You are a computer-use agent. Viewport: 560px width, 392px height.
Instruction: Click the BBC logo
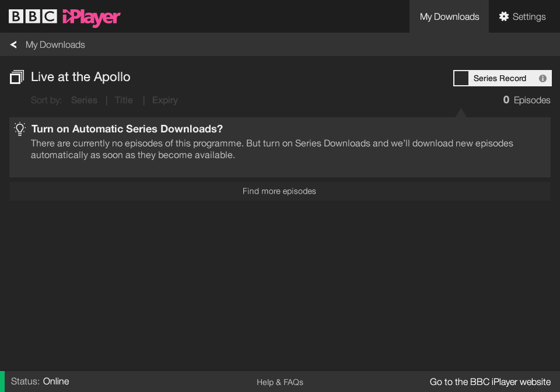[x=33, y=16]
